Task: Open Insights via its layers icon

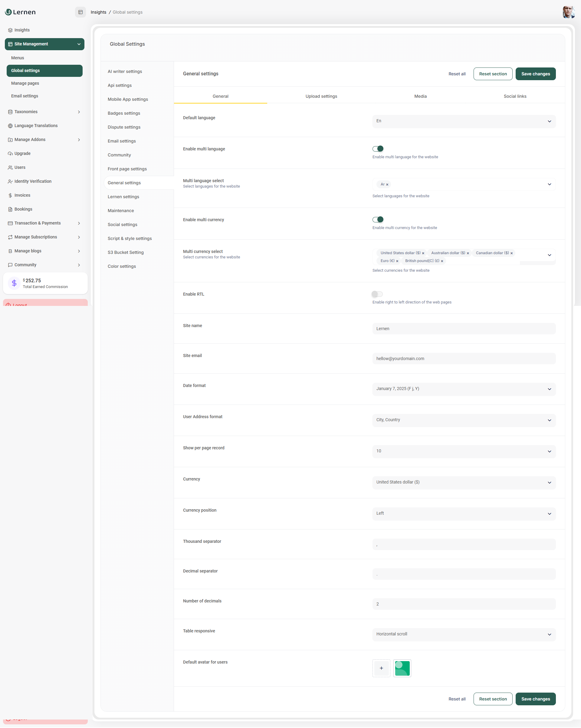Action: pos(10,30)
